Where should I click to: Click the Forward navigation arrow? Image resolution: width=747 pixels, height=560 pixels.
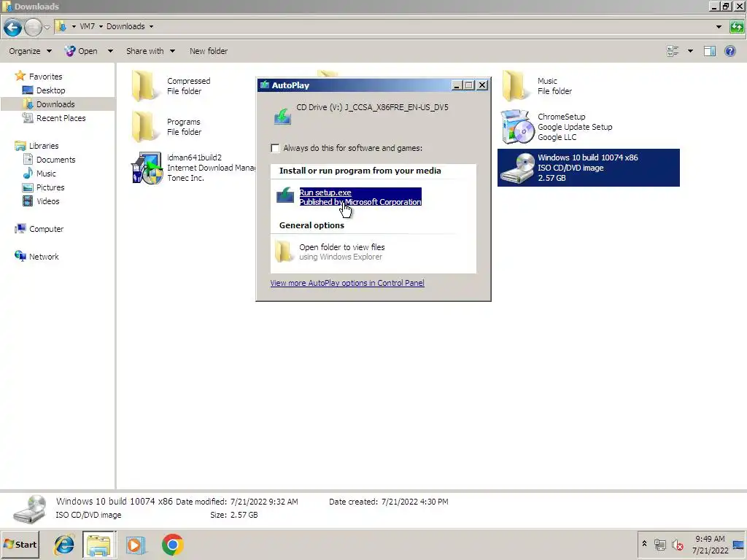[x=33, y=27]
